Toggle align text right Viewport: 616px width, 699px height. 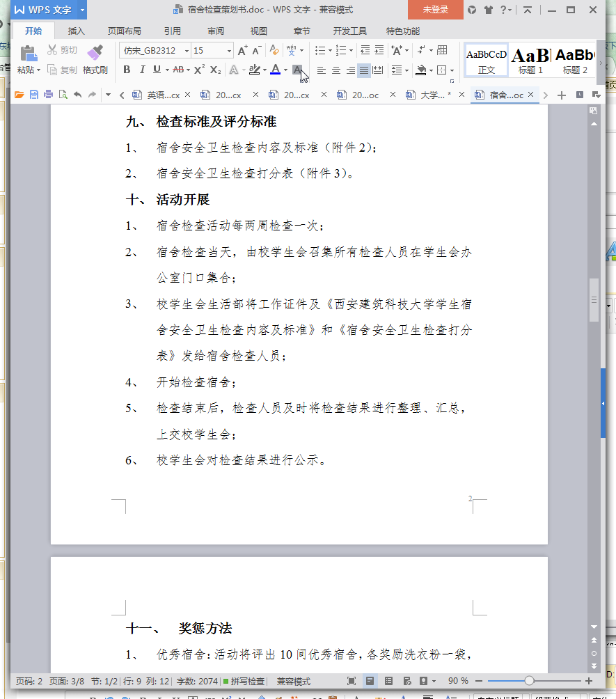[x=351, y=70]
